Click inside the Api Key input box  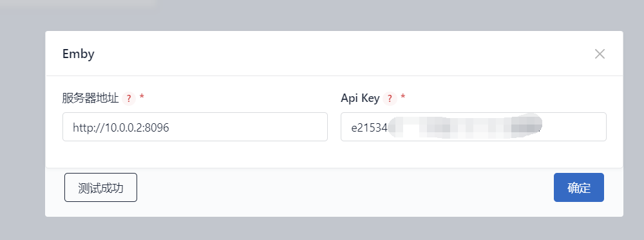coord(473,127)
